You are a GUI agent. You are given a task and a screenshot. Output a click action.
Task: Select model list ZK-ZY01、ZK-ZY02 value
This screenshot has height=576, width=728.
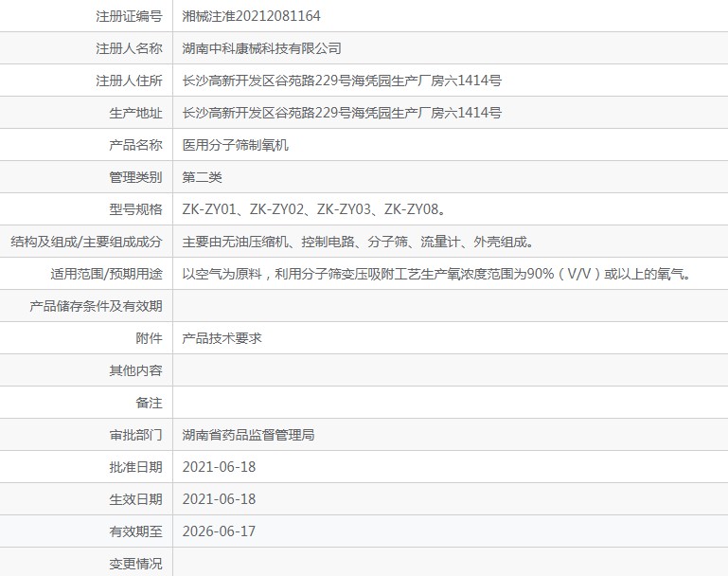point(314,209)
